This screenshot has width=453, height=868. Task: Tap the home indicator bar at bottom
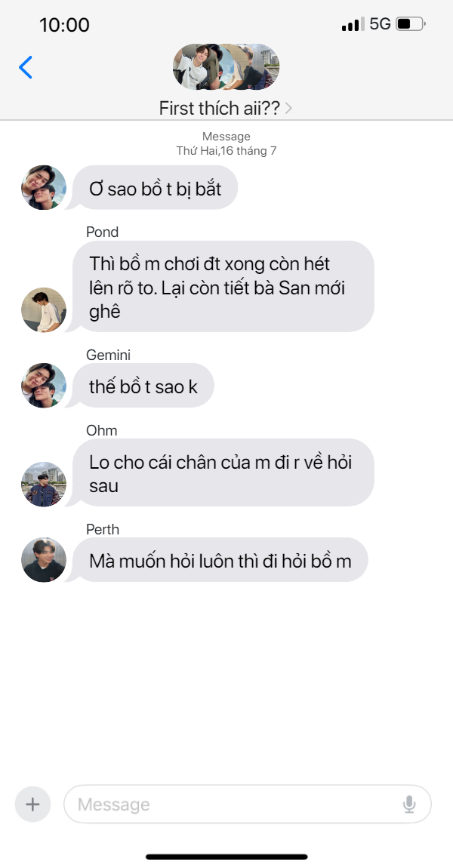226,857
